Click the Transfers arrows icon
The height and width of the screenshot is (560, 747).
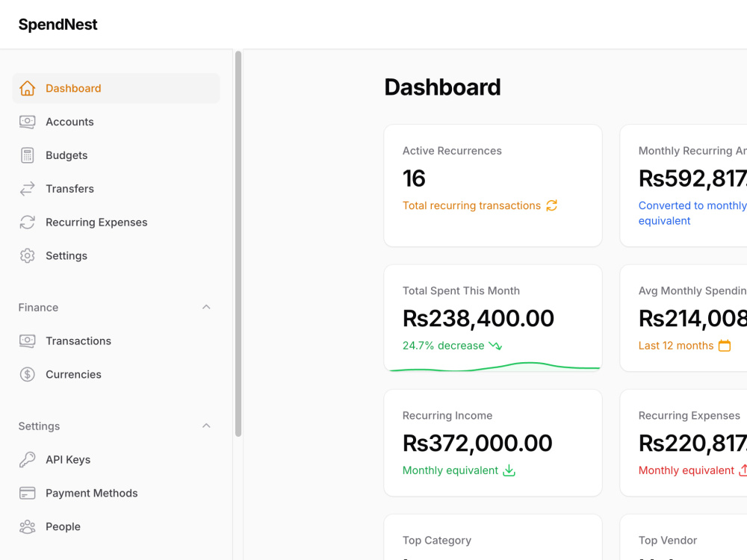pyautogui.click(x=27, y=189)
